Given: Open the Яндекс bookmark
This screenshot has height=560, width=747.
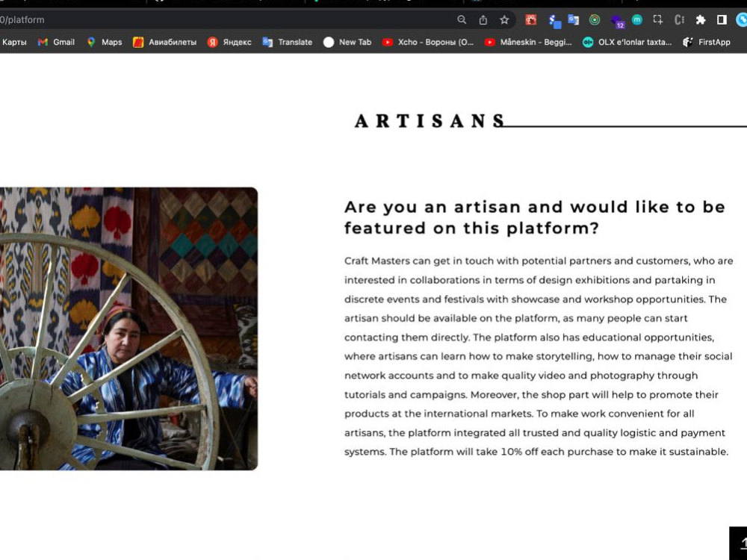Looking at the screenshot, I should click(x=229, y=42).
